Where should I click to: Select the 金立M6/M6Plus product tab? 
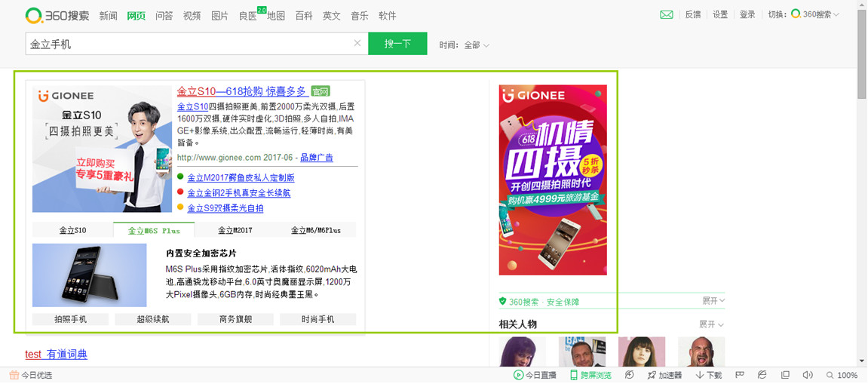tap(316, 230)
